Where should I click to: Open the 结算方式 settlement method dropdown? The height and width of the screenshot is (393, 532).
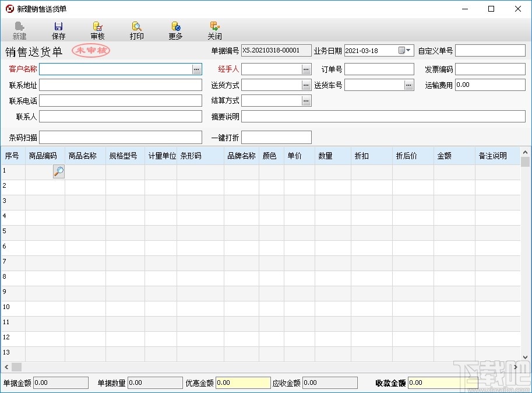[x=306, y=100]
